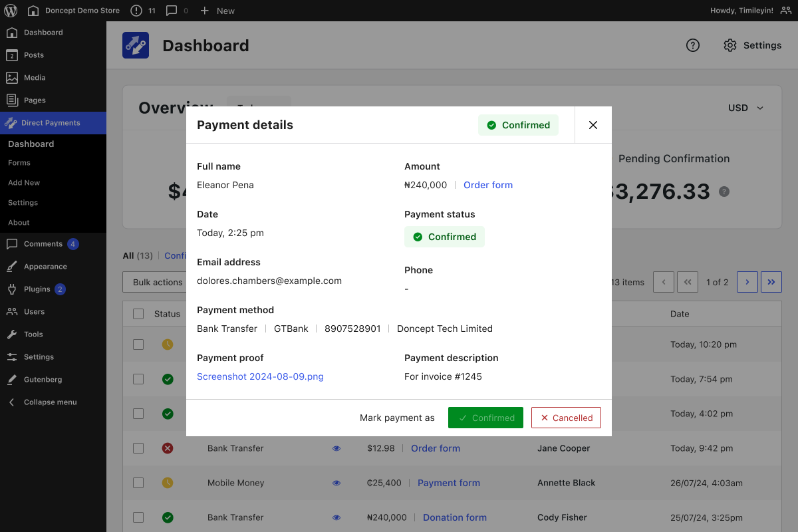The image size is (798, 532).
Task: Open the help question mark icon
Action: 693,45
